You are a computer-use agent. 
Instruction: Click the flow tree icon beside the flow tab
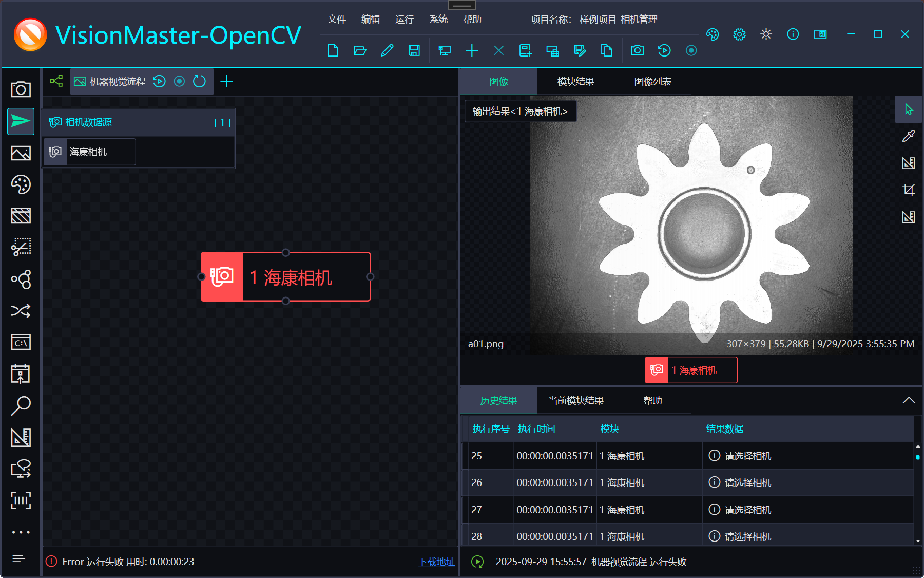[56, 81]
